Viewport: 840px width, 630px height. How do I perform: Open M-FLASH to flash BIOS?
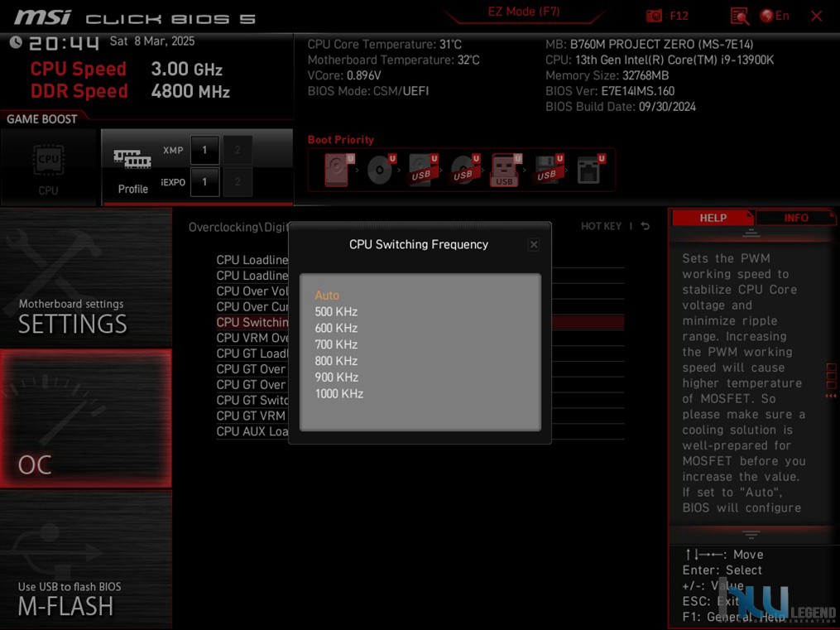pos(86,560)
